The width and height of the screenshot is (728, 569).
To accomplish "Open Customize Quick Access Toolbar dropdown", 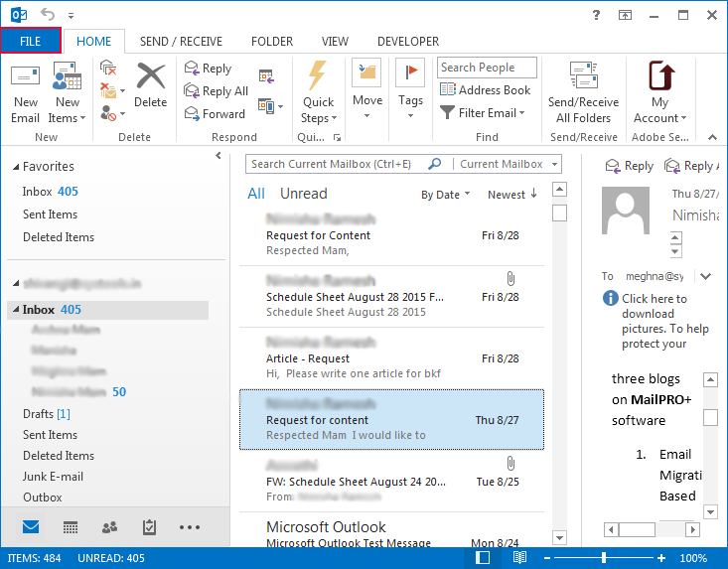I will click(72, 15).
